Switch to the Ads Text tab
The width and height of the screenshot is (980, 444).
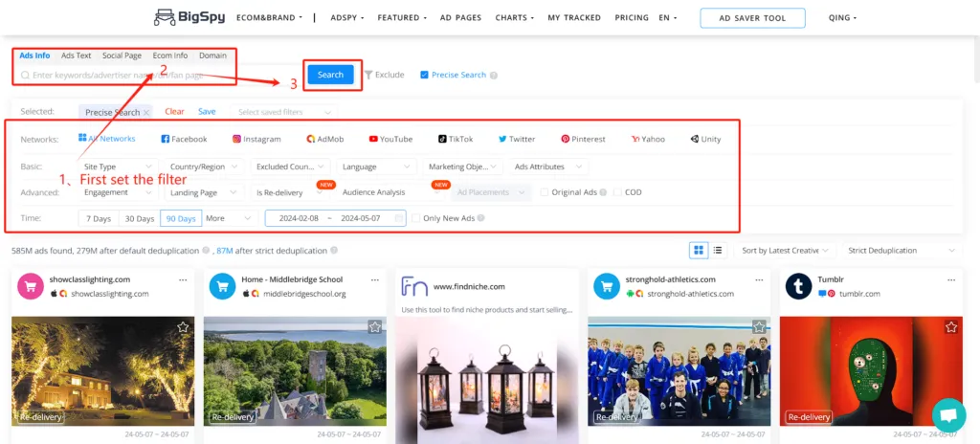click(77, 55)
